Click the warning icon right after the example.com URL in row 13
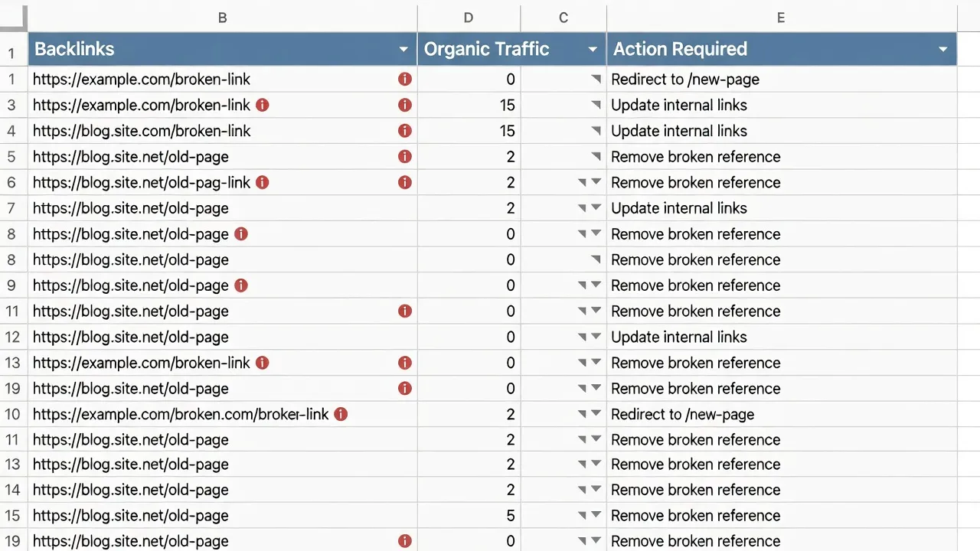 [263, 363]
